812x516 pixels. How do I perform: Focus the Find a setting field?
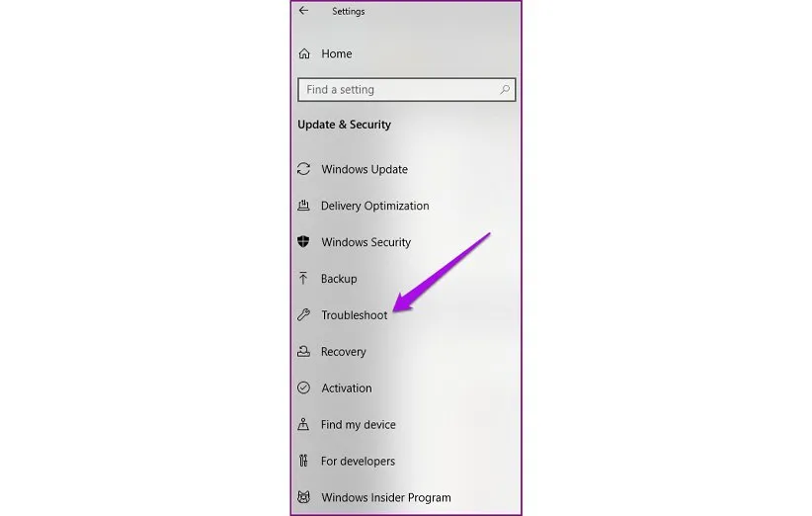tap(407, 90)
